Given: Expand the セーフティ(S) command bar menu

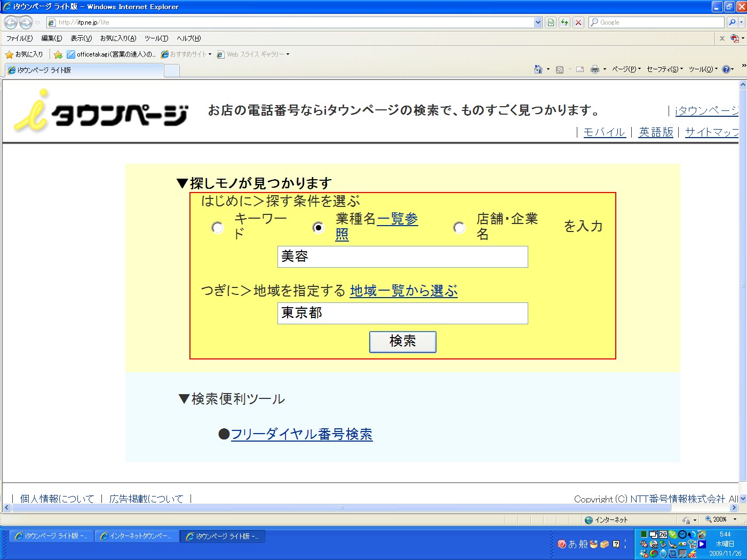Looking at the screenshot, I should [665, 69].
